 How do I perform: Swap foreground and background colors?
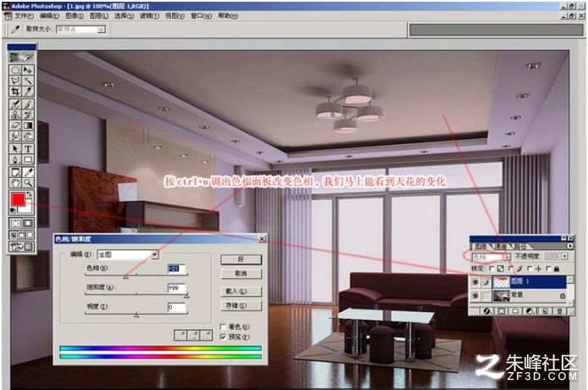click(30, 194)
